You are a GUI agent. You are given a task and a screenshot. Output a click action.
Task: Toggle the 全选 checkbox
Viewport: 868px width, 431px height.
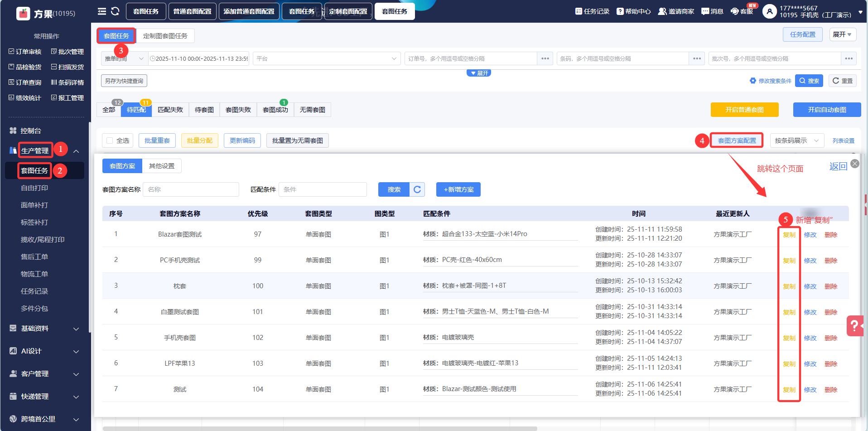[x=110, y=140]
